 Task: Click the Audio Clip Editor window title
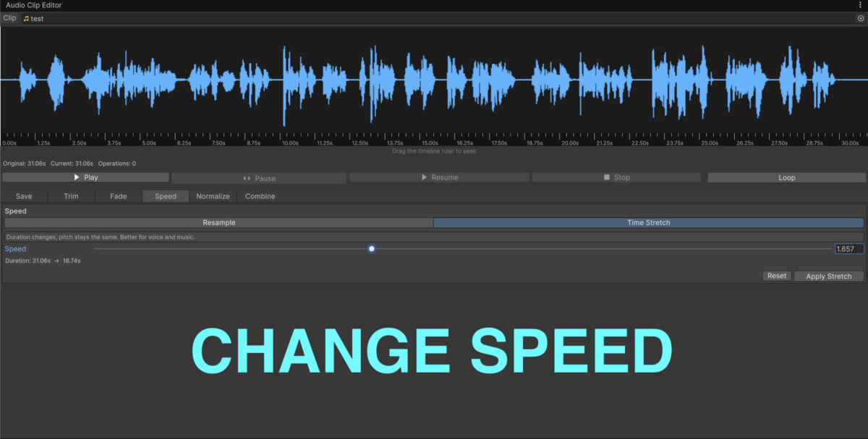point(33,5)
